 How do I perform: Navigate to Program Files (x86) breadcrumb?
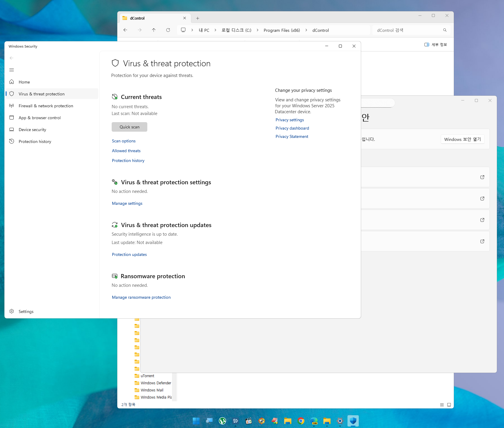click(282, 30)
